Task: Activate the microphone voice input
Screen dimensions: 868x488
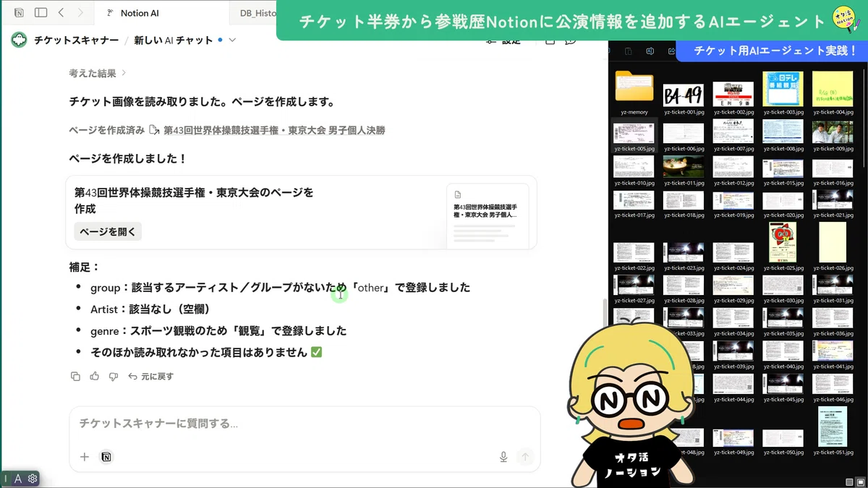Action: click(x=503, y=457)
